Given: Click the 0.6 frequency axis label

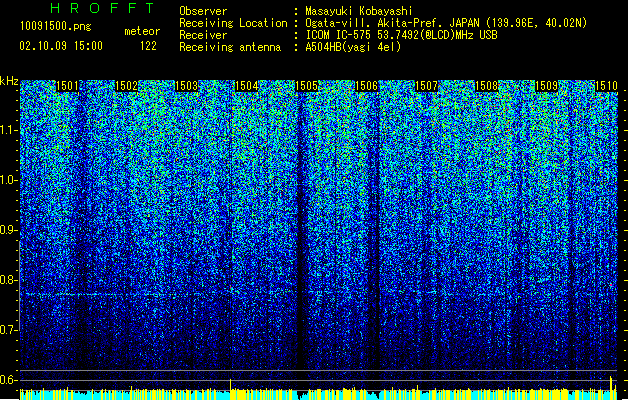Looking at the screenshot, I should click(x=8, y=380).
